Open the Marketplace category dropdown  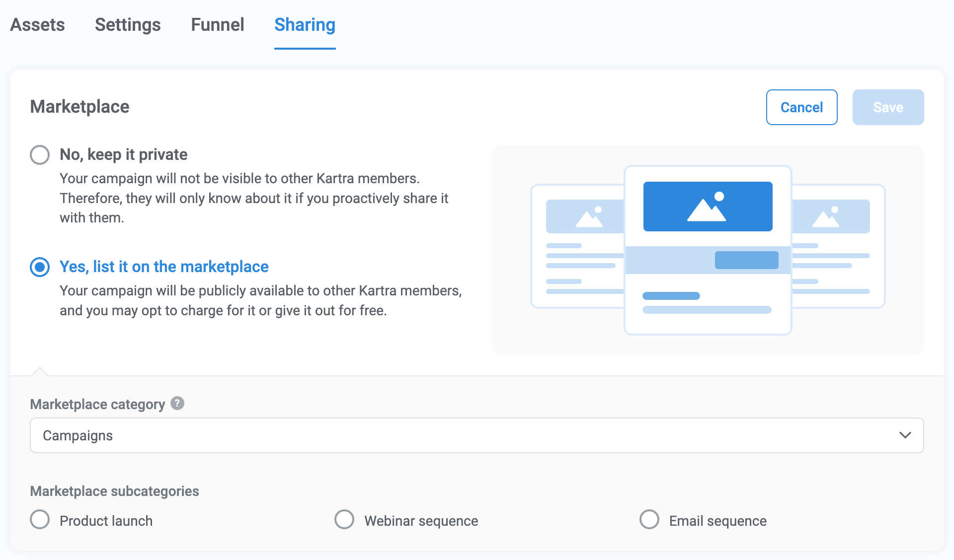(x=476, y=435)
